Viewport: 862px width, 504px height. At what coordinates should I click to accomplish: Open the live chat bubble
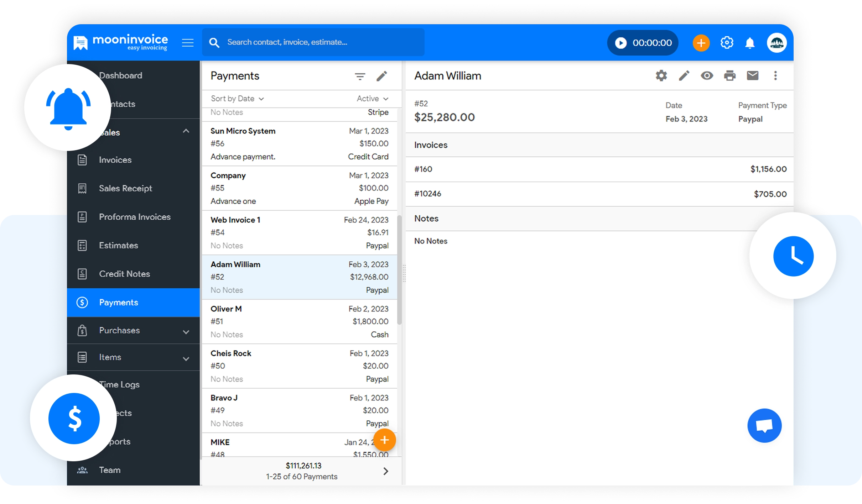pos(764,425)
